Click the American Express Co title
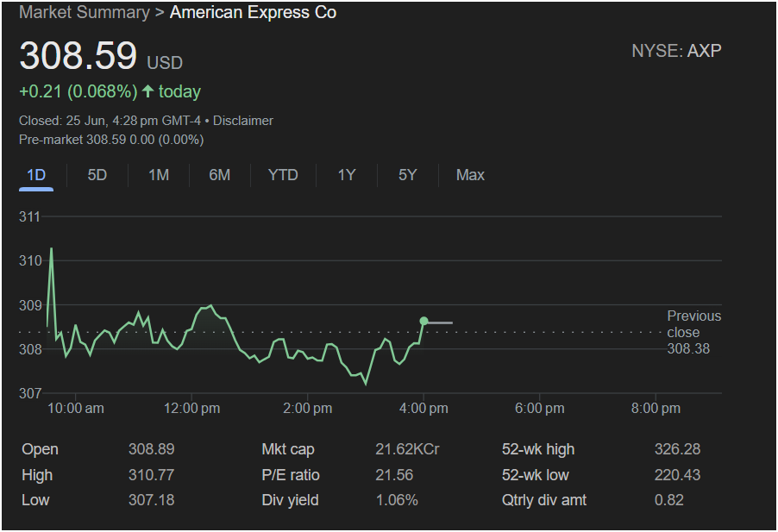778x532 pixels. (x=253, y=12)
